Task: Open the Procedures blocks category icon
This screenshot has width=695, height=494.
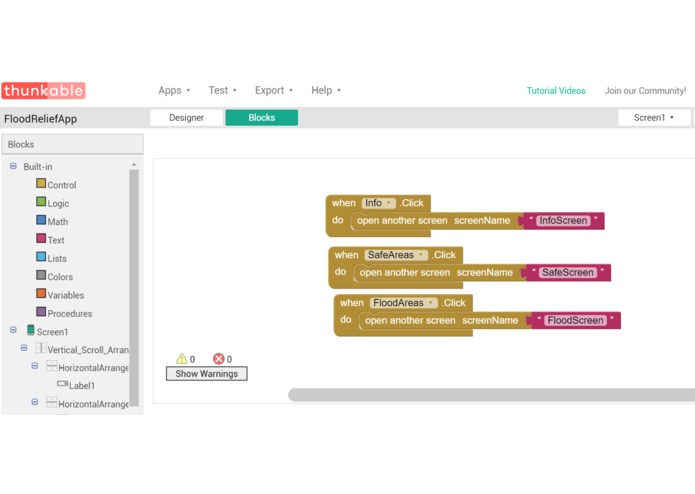Action: [41, 312]
